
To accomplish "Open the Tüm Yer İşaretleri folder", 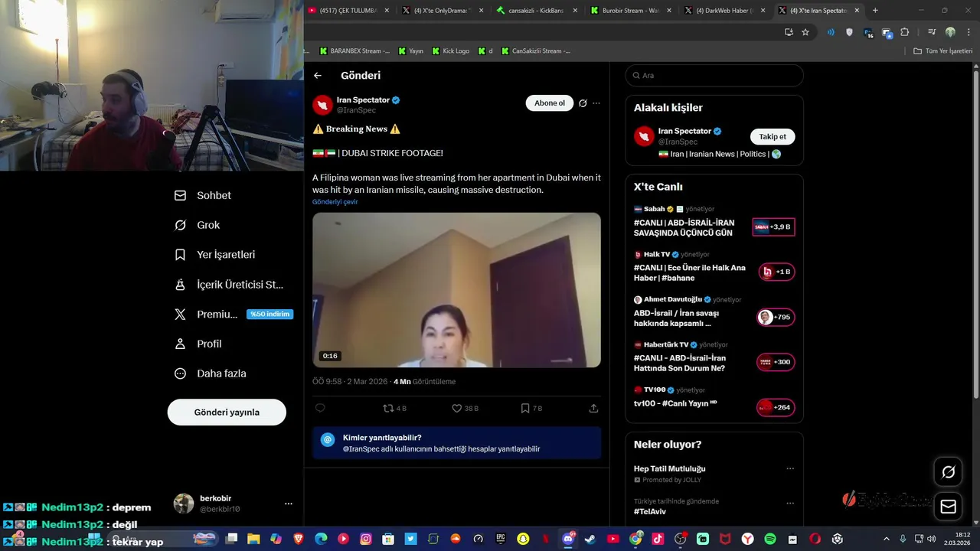I will coord(943,51).
